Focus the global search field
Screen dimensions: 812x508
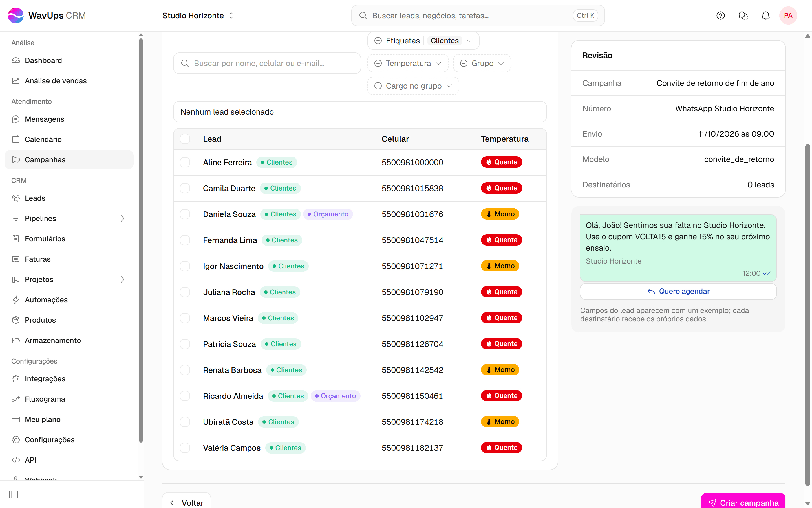(478, 16)
